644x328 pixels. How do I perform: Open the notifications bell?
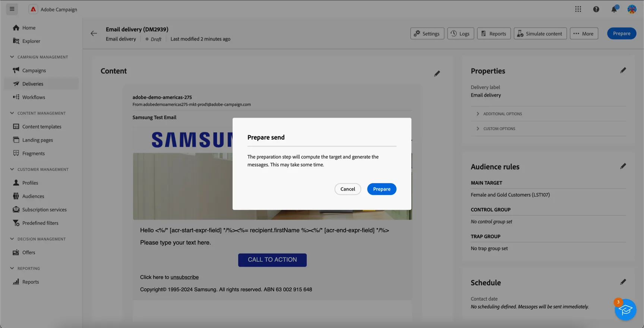[614, 9]
